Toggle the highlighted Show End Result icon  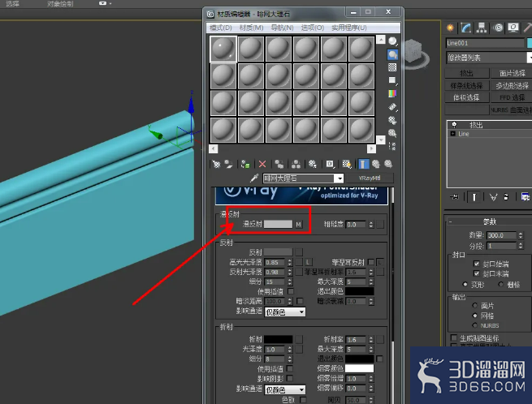pyautogui.click(x=363, y=165)
